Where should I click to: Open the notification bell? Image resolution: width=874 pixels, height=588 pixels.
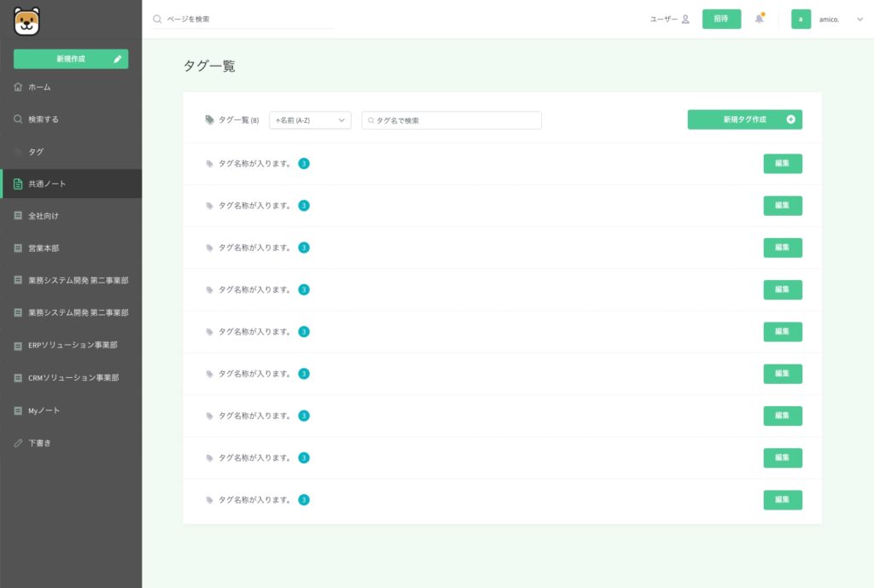coord(759,19)
